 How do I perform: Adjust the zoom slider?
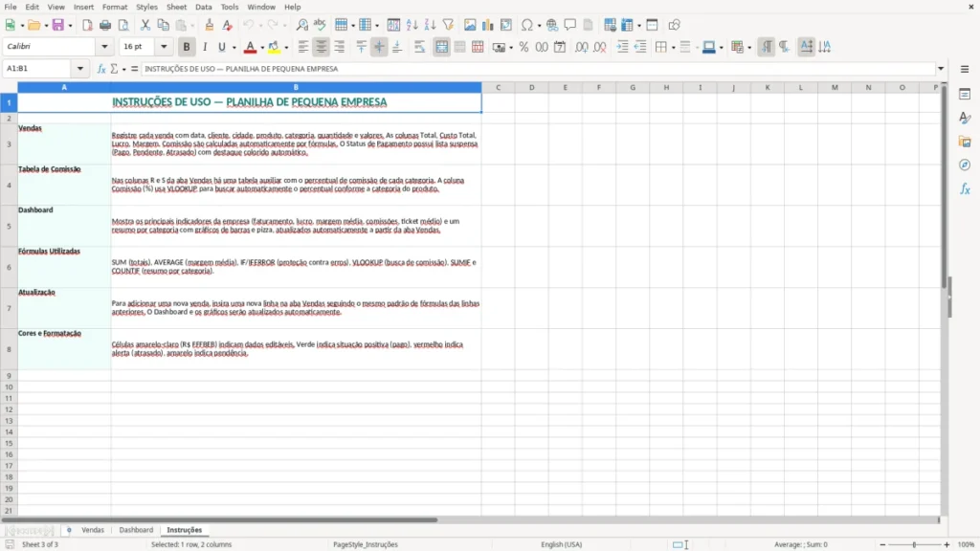coord(914,544)
